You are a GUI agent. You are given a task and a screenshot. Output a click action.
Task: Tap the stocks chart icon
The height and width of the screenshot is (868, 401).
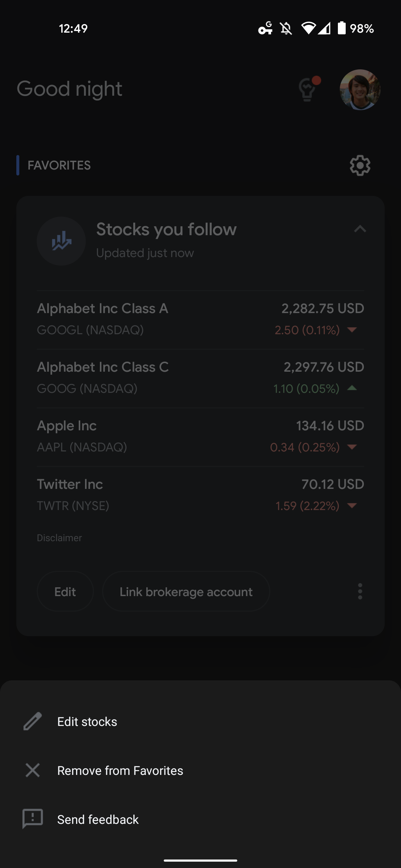point(61,241)
